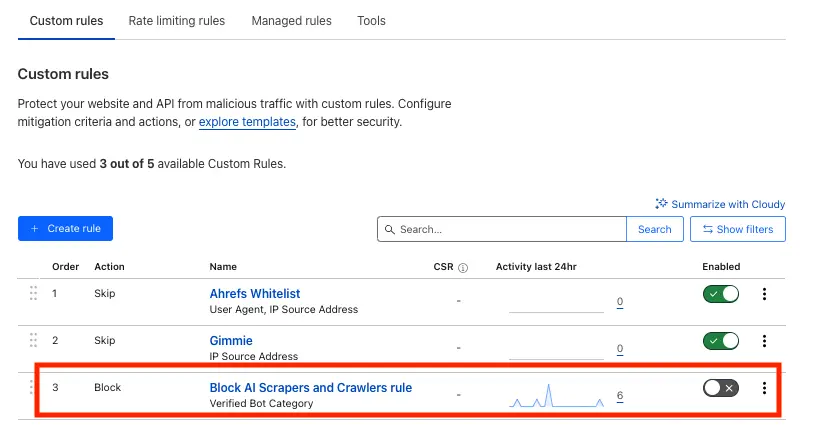Click the Action column header
This screenshot has width=814, height=432.
(x=110, y=267)
